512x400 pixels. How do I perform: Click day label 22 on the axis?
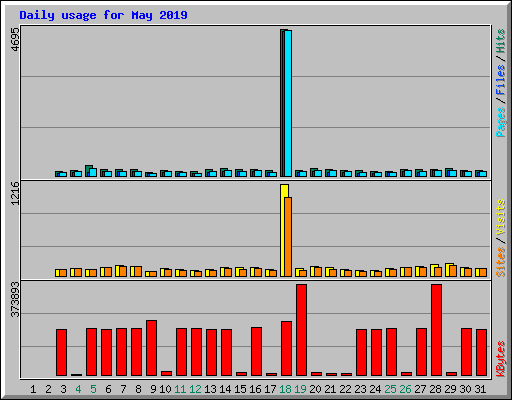pyautogui.click(x=345, y=389)
